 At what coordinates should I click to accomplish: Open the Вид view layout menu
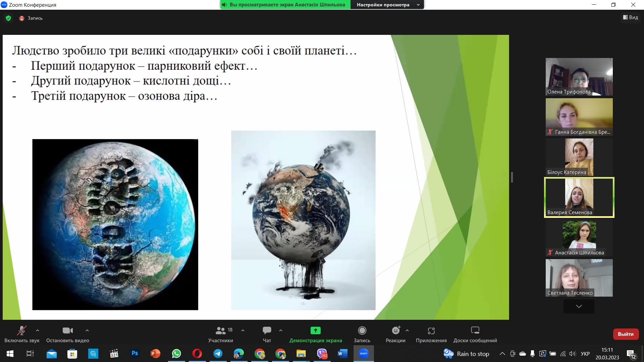tap(630, 17)
